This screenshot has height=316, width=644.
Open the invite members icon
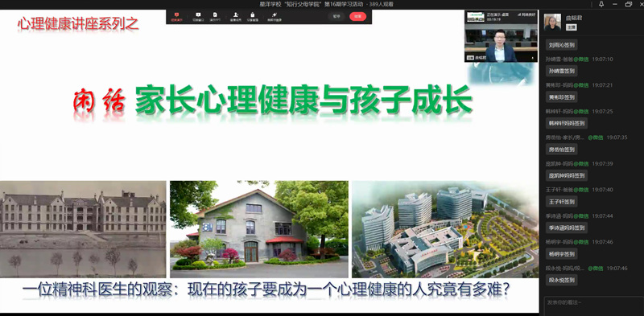point(236,14)
